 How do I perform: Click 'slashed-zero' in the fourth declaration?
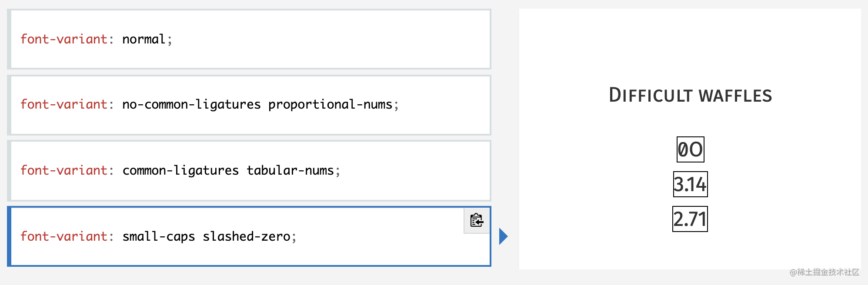(x=247, y=236)
